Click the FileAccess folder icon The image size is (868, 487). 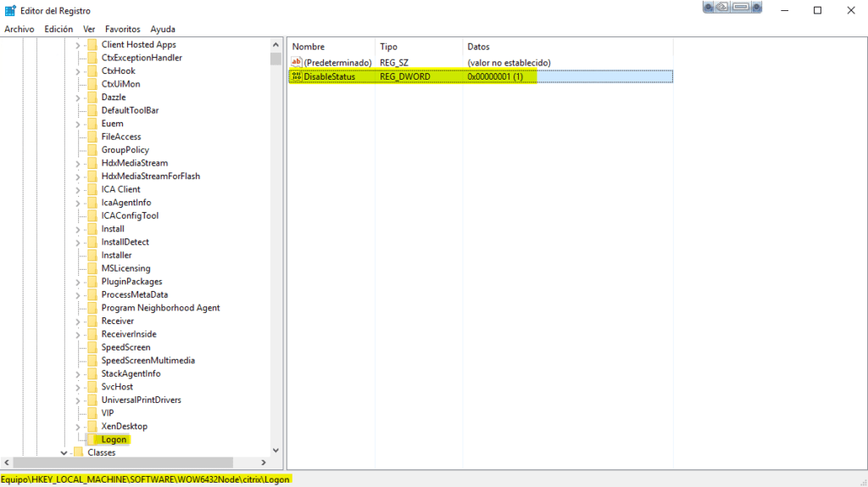92,137
